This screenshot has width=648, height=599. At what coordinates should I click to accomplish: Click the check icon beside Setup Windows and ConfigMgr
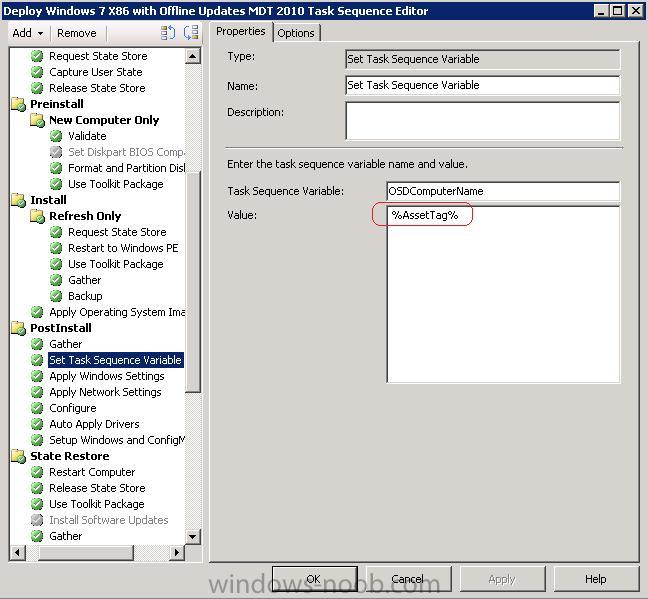pyautogui.click(x=37, y=440)
